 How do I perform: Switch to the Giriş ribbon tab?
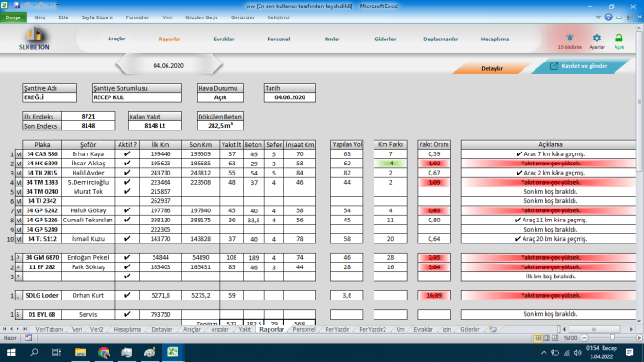[x=40, y=17]
